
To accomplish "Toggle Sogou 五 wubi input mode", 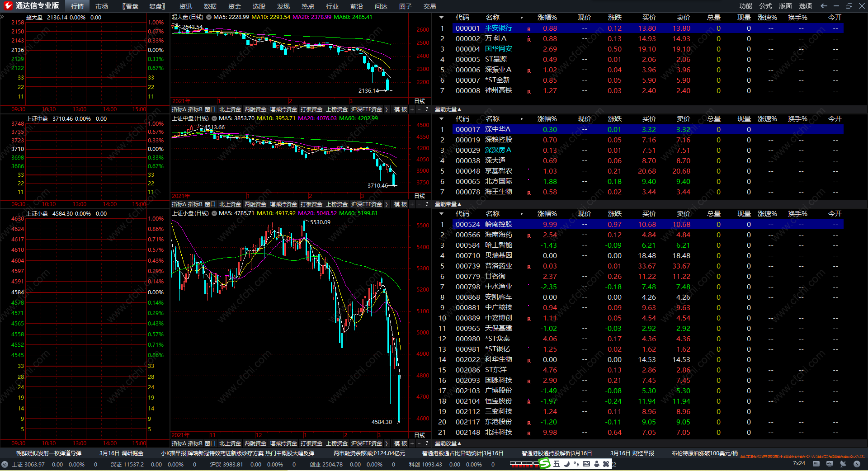I will (557, 464).
